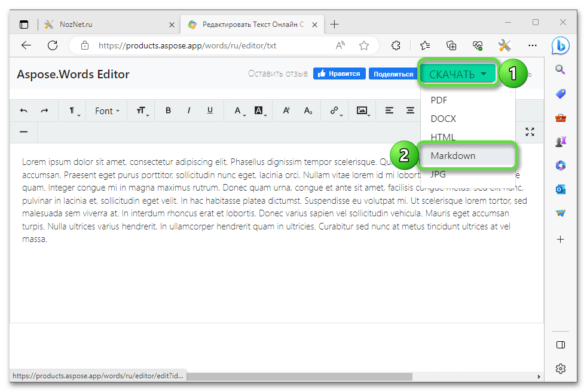The width and height of the screenshot is (587, 392).
Task: Toggle superscript formatting
Action: tap(286, 111)
